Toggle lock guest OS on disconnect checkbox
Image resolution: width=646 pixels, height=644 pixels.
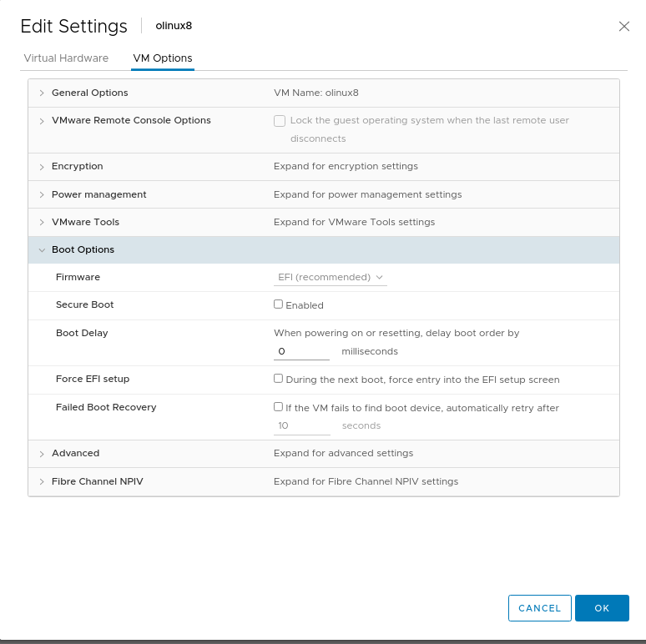click(280, 120)
